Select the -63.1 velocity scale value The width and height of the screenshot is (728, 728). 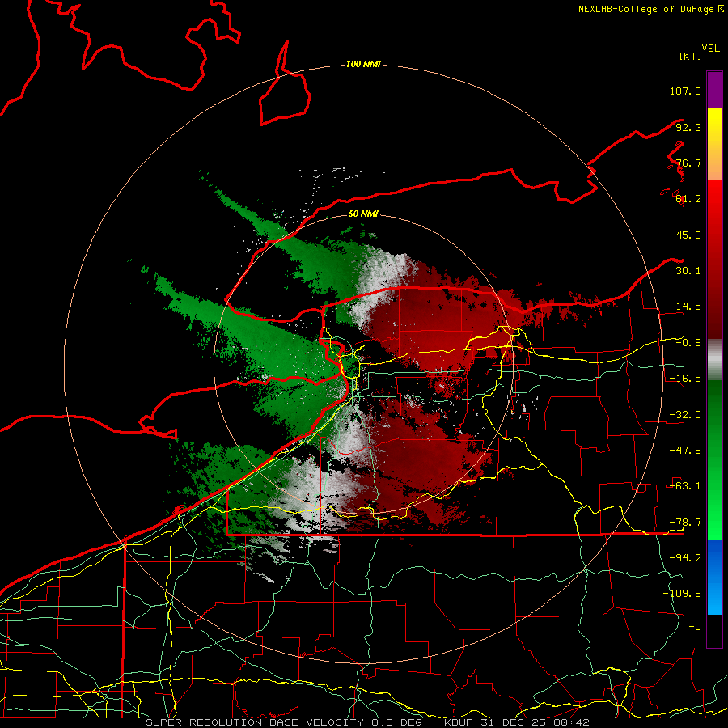click(x=685, y=486)
